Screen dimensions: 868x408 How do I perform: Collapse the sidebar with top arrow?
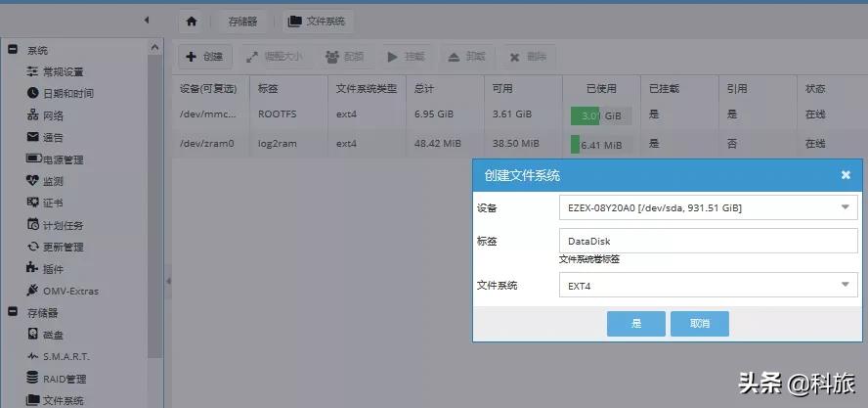147,20
